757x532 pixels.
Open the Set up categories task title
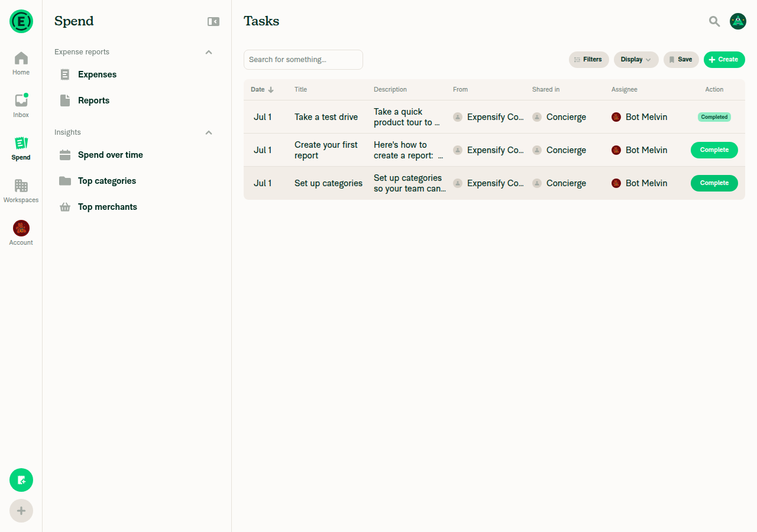coord(328,183)
